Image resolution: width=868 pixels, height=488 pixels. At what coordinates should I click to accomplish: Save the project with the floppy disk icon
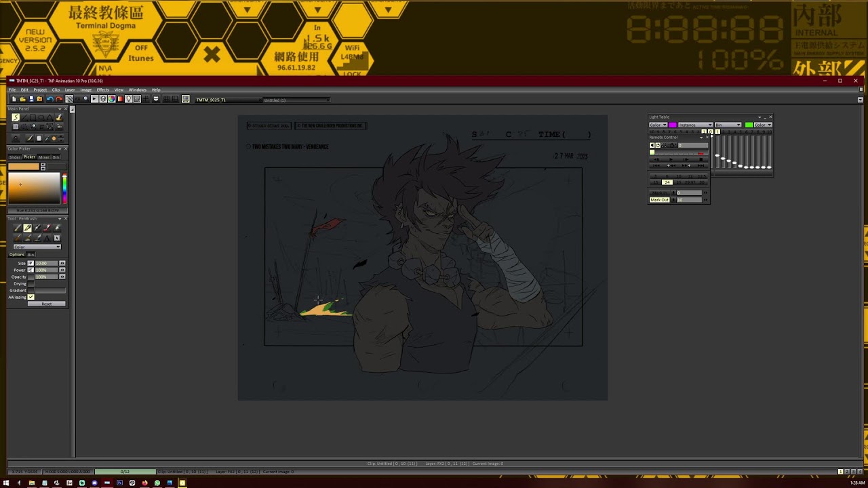point(31,99)
